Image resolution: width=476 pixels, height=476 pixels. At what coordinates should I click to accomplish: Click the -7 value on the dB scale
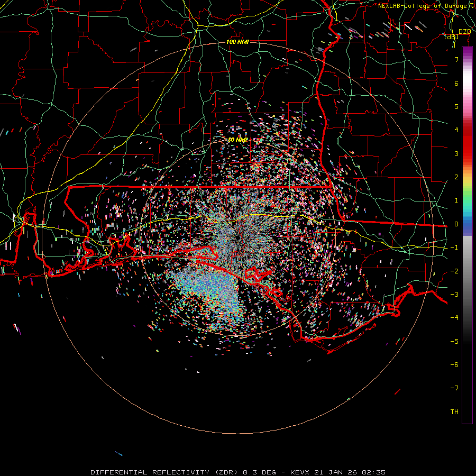[x=454, y=388]
